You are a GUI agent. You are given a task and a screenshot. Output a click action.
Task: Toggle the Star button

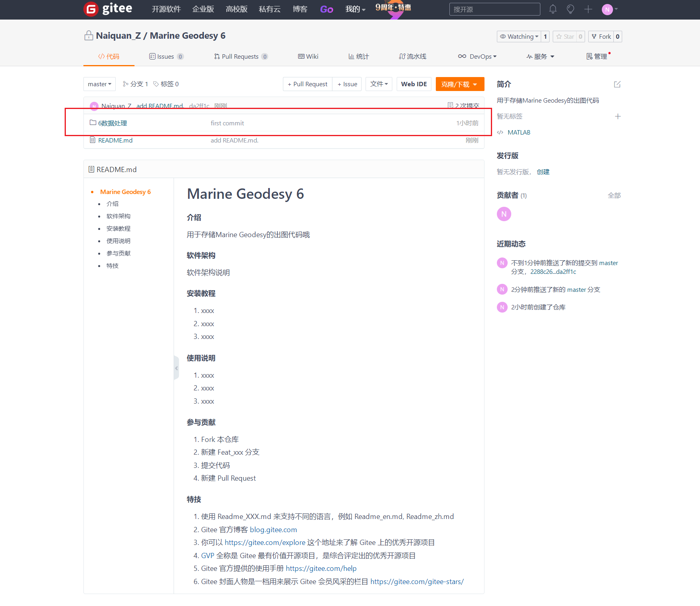click(565, 36)
